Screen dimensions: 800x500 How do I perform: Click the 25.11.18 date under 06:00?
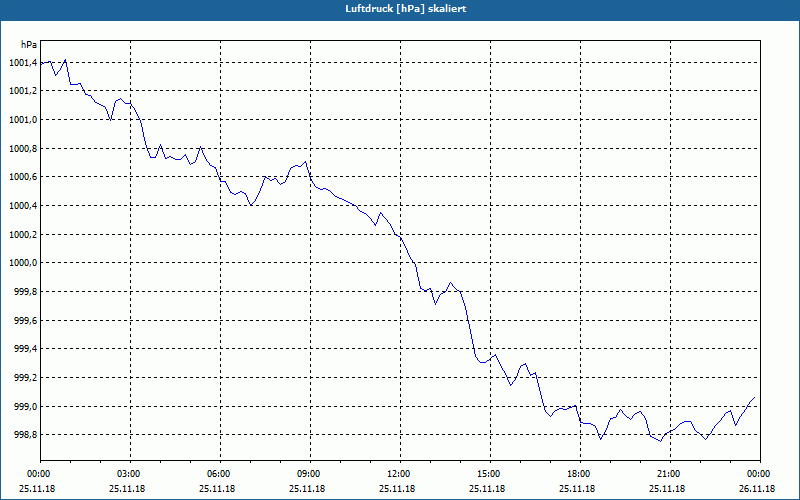[217, 489]
